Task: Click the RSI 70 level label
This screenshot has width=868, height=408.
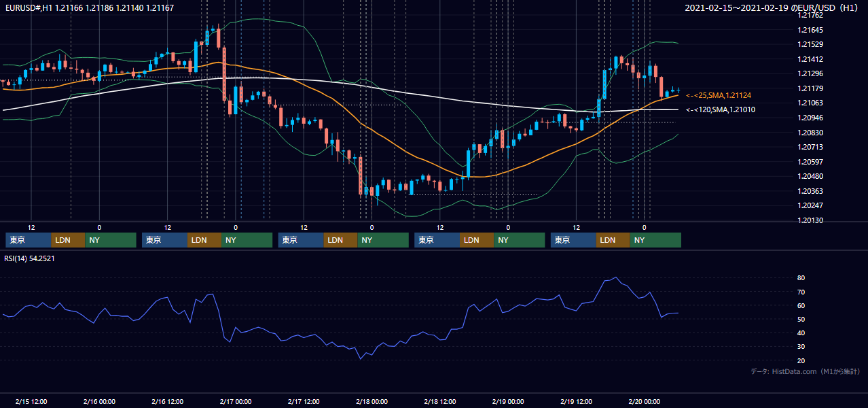Action: tap(801, 292)
